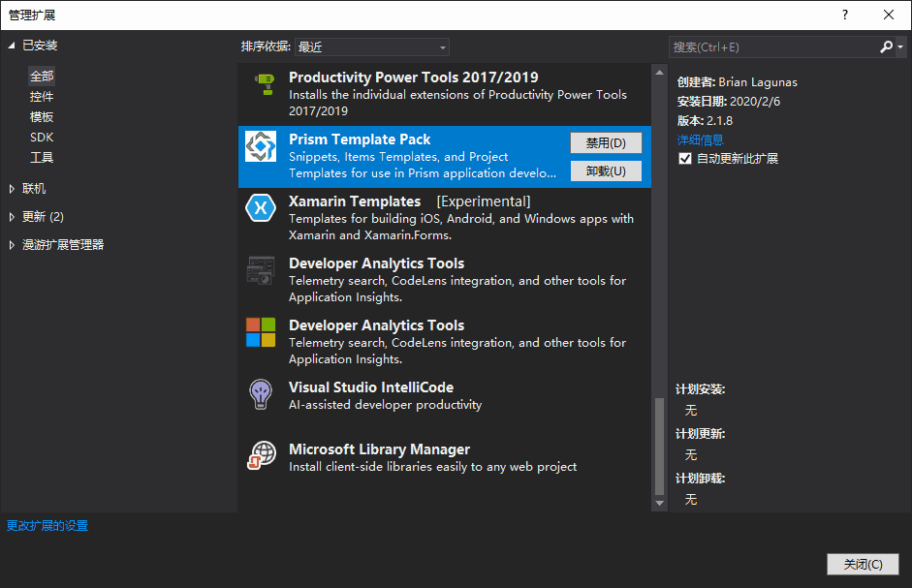Open the 详细信息 link
This screenshot has height=588, width=912.
click(701, 139)
